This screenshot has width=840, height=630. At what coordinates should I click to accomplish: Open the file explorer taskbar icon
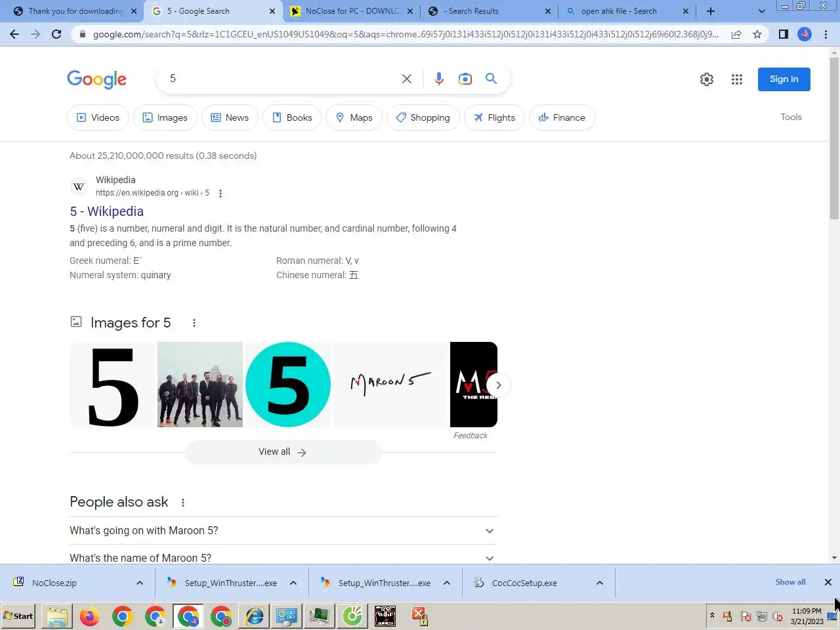point(57,616)
